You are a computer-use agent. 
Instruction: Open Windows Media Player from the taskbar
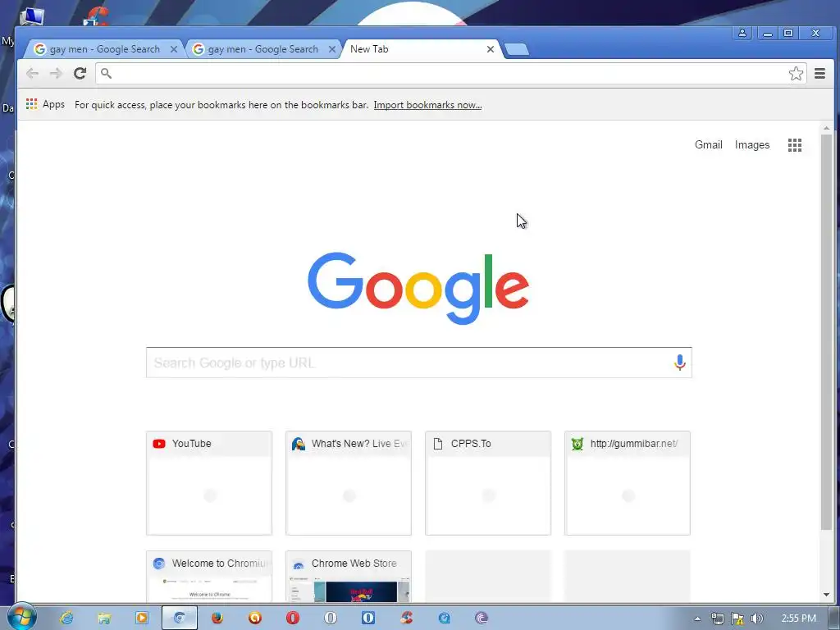pyautogui.click(x=142, y=619)
